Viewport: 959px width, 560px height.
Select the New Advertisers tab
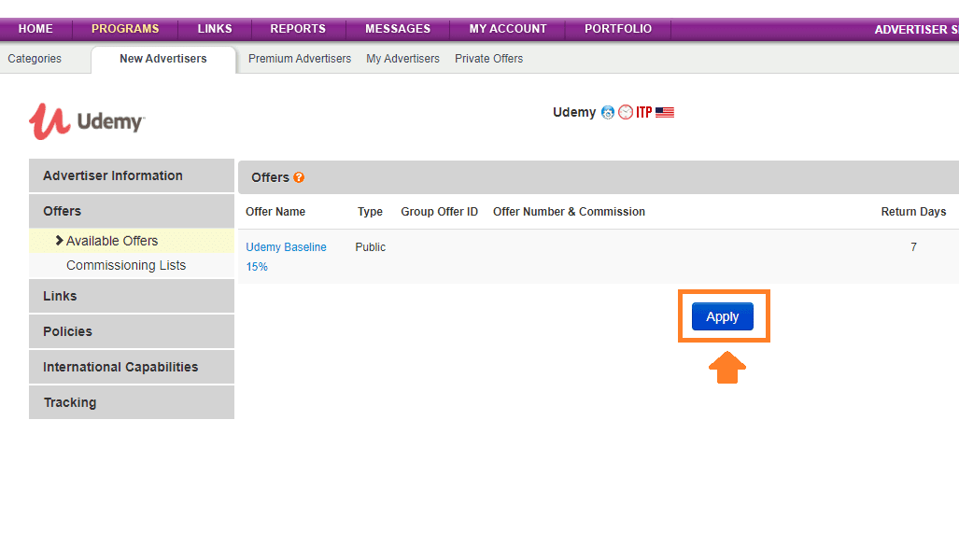163,59
